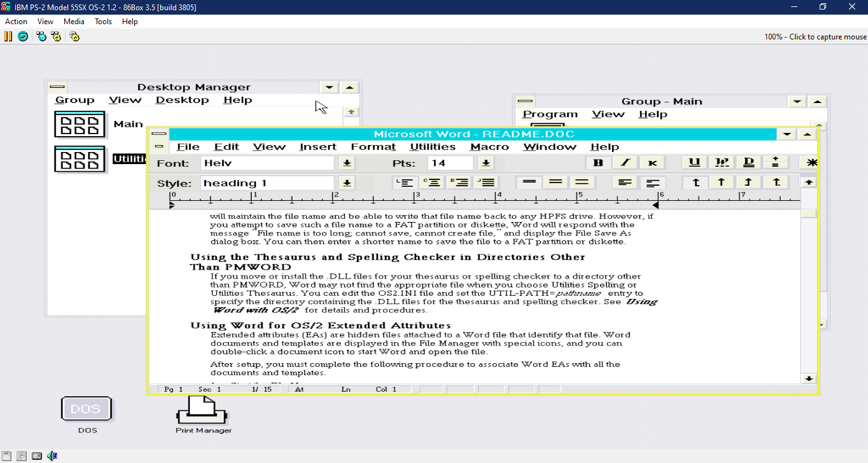Open the Pts size dropdown
Screen dimensions: 868x463
tap(485, 162)
